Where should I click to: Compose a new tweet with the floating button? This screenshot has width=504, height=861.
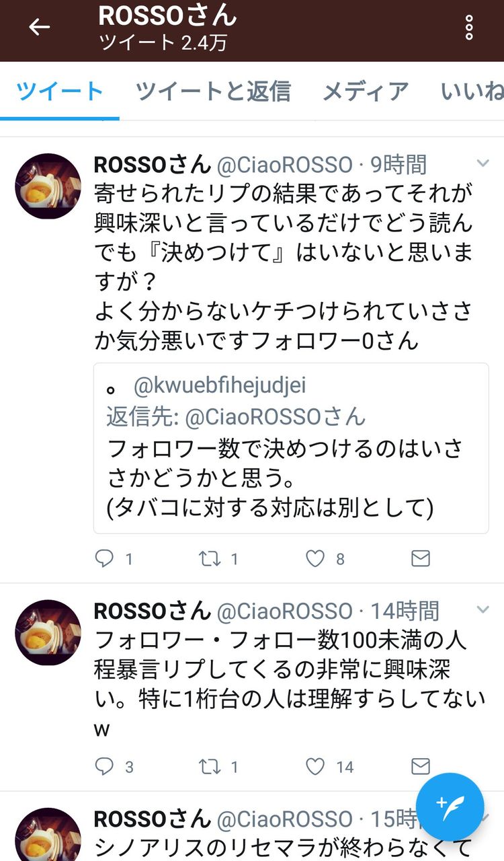(450, 807)
